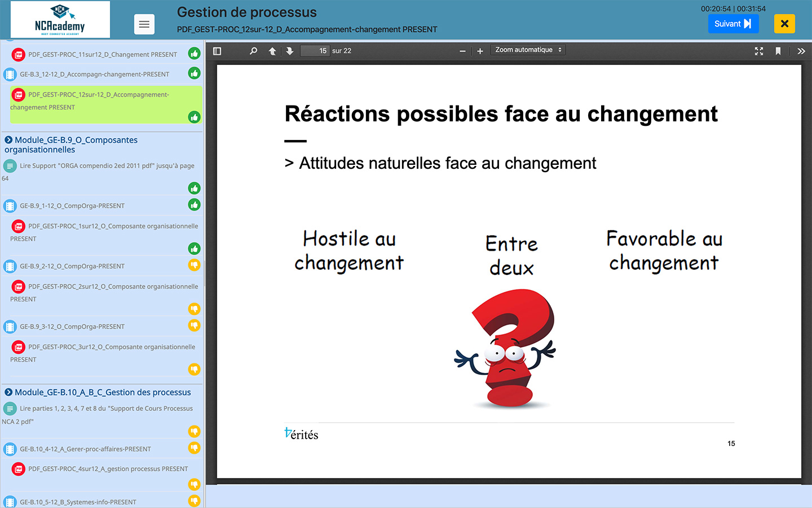The width and height of the screenshot is (812, 508).
Task: Open the hamburger menu button
Action: [144, 24]
